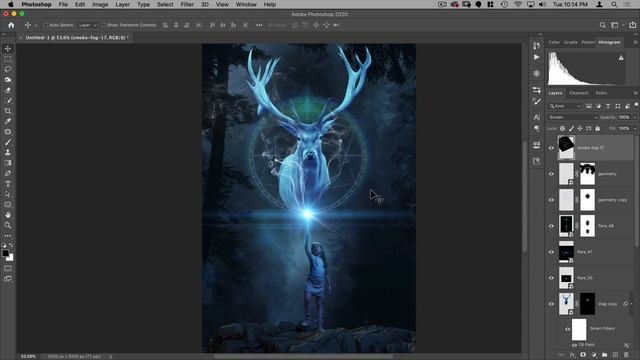Select the stag copy layer thumbnail
The height and width of the screenshot is (360, 640).
point(566,304)
